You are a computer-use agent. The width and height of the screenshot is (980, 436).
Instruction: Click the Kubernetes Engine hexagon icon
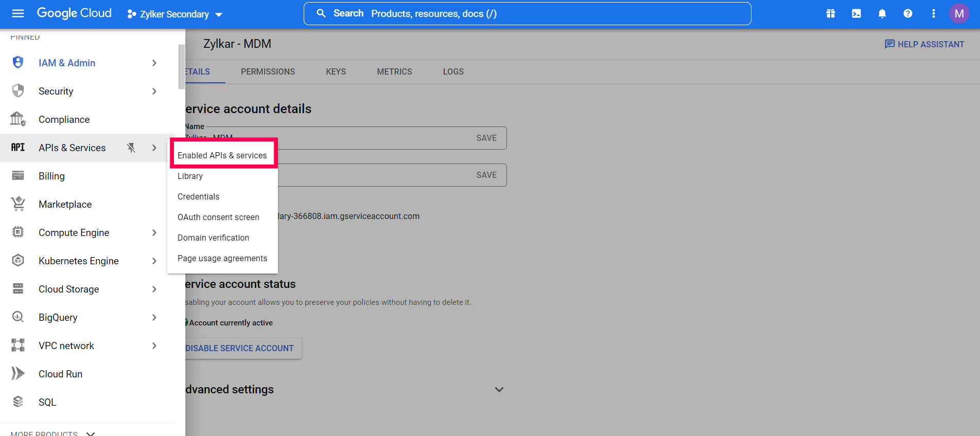tap(18, 261)
